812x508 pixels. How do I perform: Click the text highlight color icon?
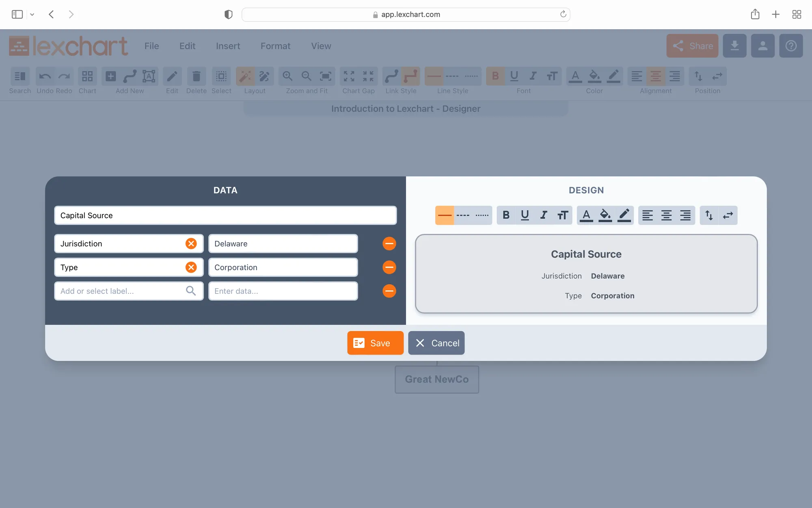click(605, 215)
